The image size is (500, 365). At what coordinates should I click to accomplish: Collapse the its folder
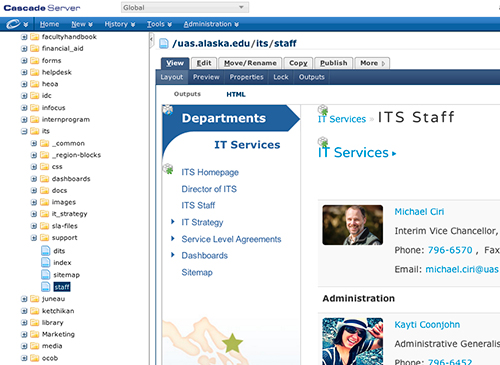[24, 131]
